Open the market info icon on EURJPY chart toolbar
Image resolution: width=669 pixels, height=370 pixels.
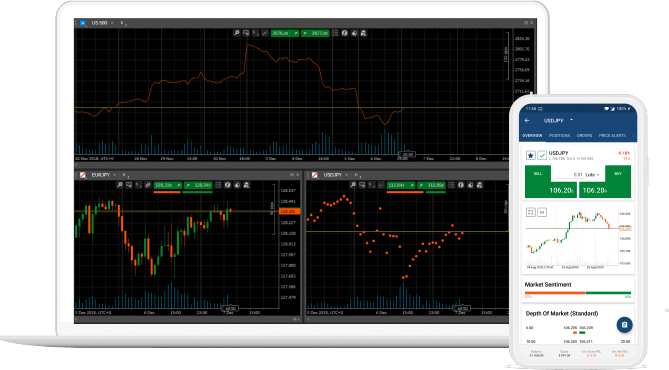click(227, 185)
